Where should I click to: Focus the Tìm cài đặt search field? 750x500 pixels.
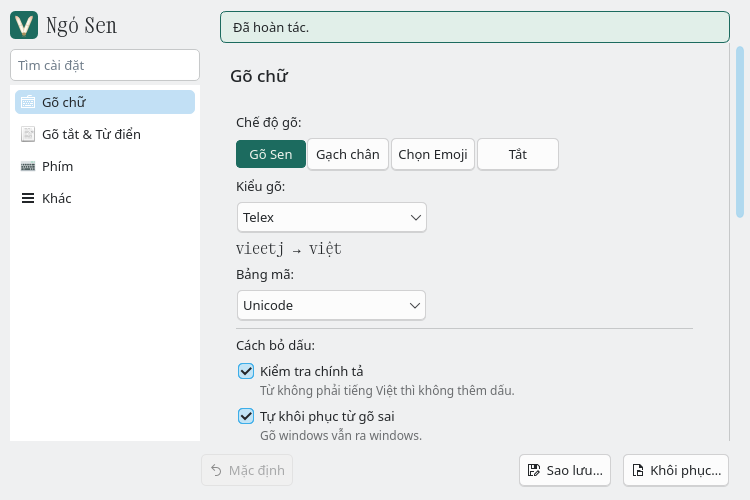[x=105, y=65]
